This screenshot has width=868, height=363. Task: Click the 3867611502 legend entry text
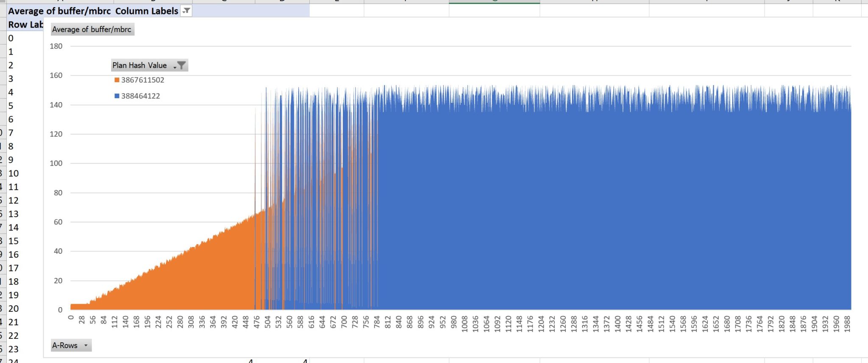pos(142,80)
